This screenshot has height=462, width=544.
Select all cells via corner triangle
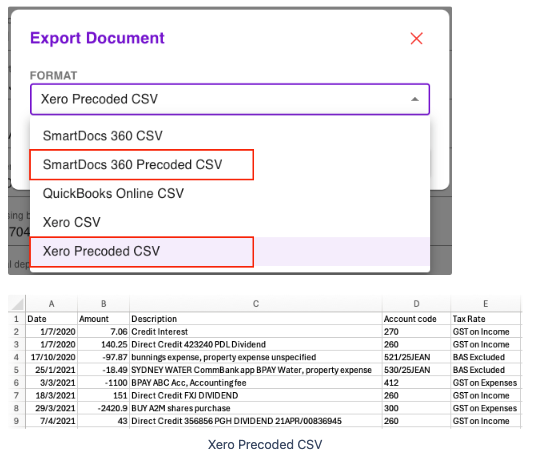(17, 304)
